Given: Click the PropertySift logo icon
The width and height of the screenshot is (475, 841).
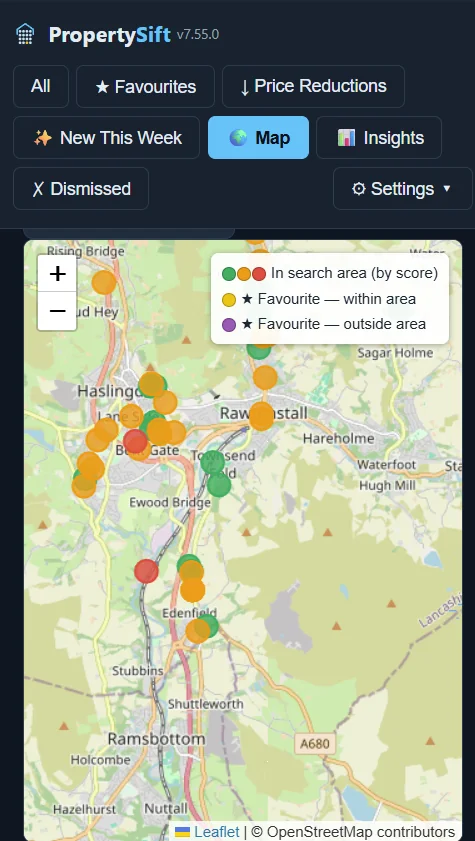Looking at the screenshot, I should tap(25, 35).
